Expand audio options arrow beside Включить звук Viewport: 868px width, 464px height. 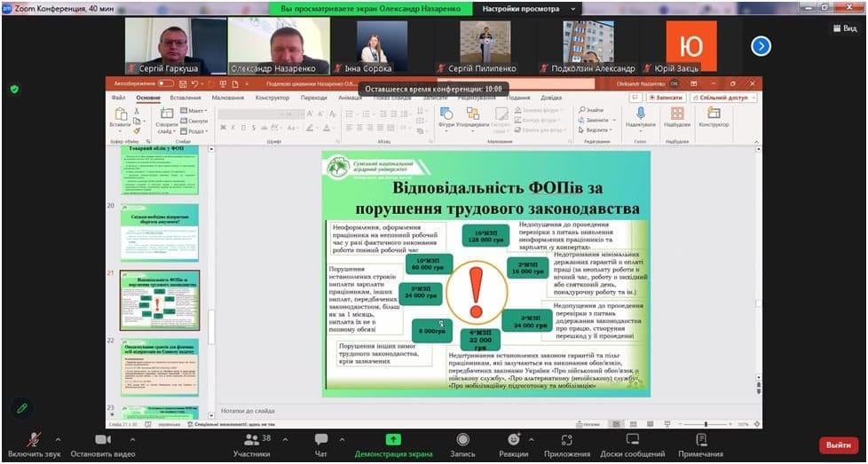pos(59,439)
